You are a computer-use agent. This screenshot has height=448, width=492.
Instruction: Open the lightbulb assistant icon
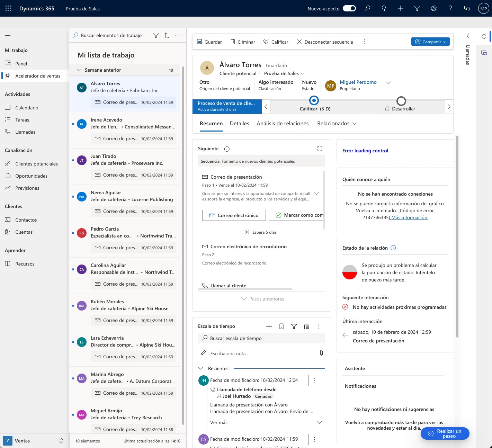[384, 8]
